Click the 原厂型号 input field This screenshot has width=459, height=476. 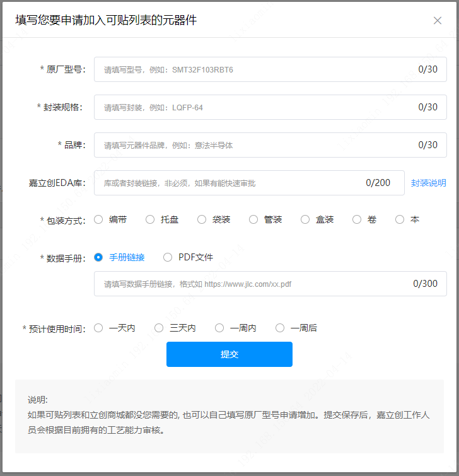click(x=252, y=69)
